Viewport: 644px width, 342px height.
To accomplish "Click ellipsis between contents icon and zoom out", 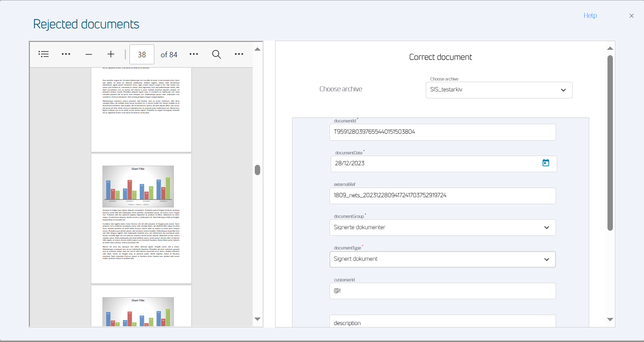I will coord(66,54).
